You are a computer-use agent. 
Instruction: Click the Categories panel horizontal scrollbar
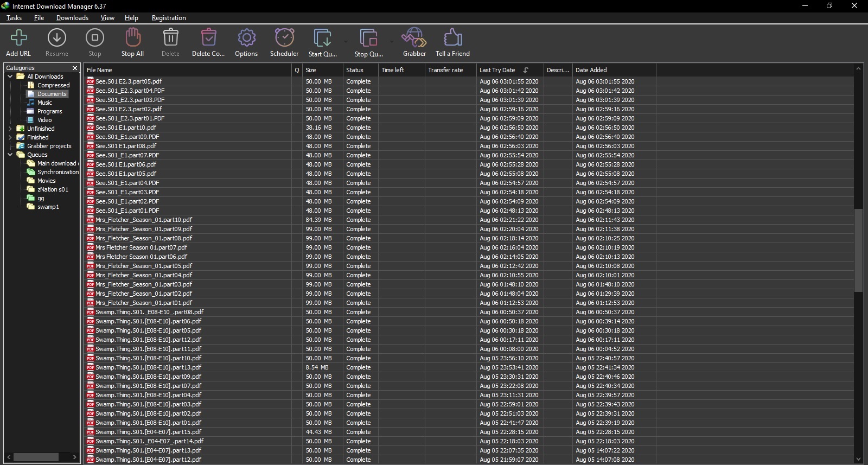(x=35, y=457)
